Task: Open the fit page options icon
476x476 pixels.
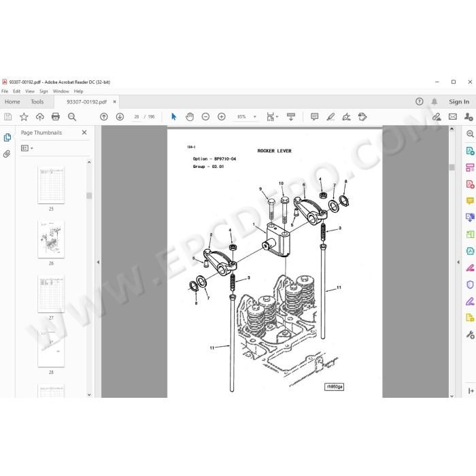Action: tap(272, 116)
